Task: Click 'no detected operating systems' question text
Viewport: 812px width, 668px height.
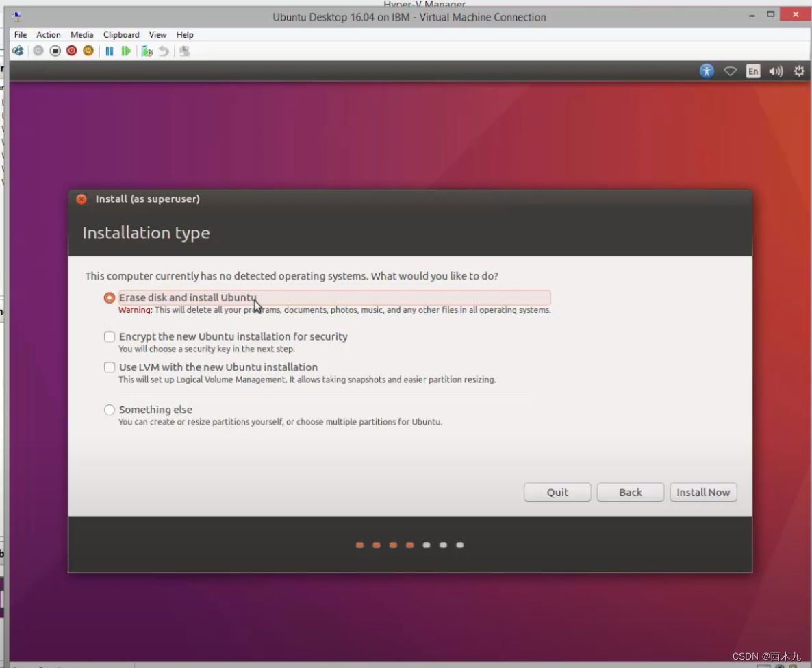Action: click(x=292, y=275)
